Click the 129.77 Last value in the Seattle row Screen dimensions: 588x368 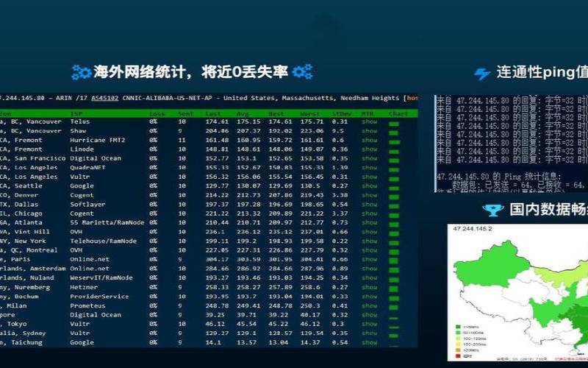(217, 186)
